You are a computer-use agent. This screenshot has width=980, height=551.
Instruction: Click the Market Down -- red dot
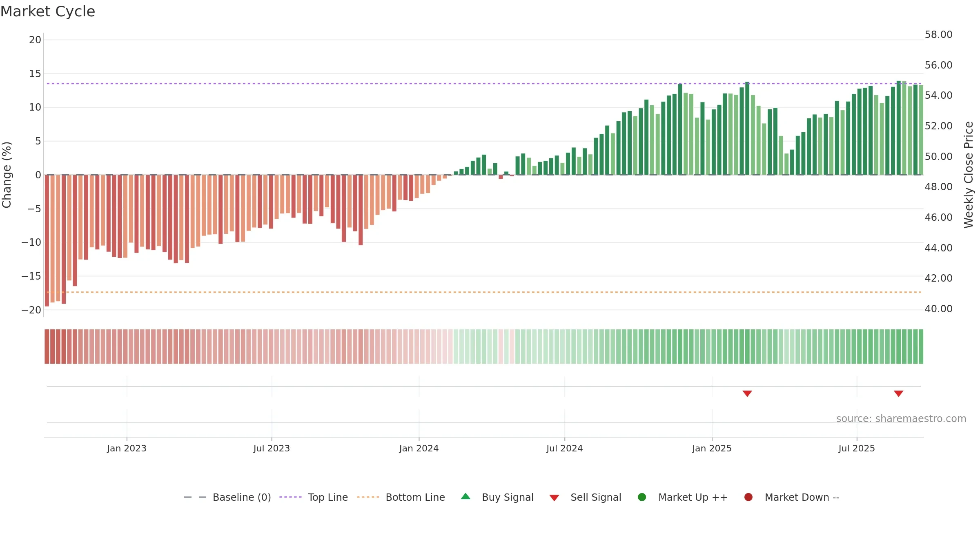[748, 497]
